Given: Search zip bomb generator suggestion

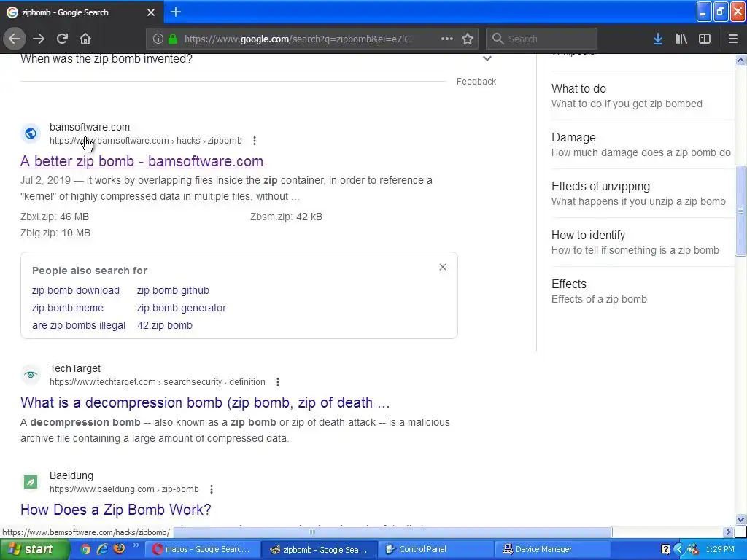Looking at the screenshot, I should [182, 308].
